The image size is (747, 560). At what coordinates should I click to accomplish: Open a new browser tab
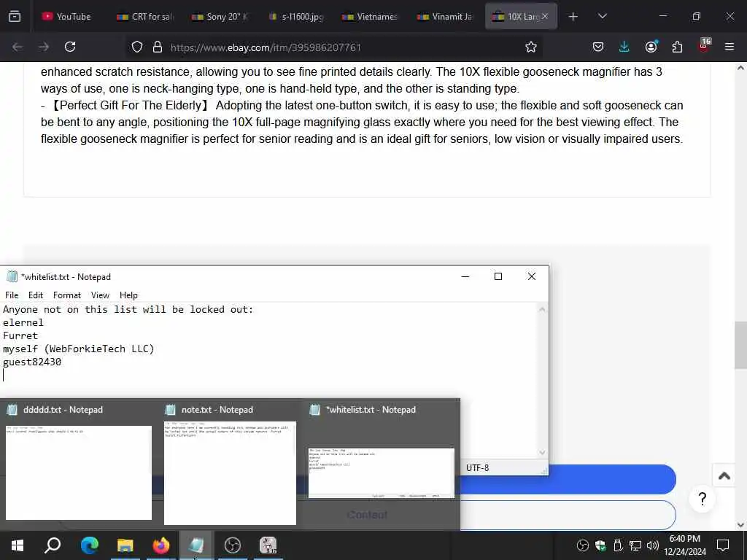573,17
